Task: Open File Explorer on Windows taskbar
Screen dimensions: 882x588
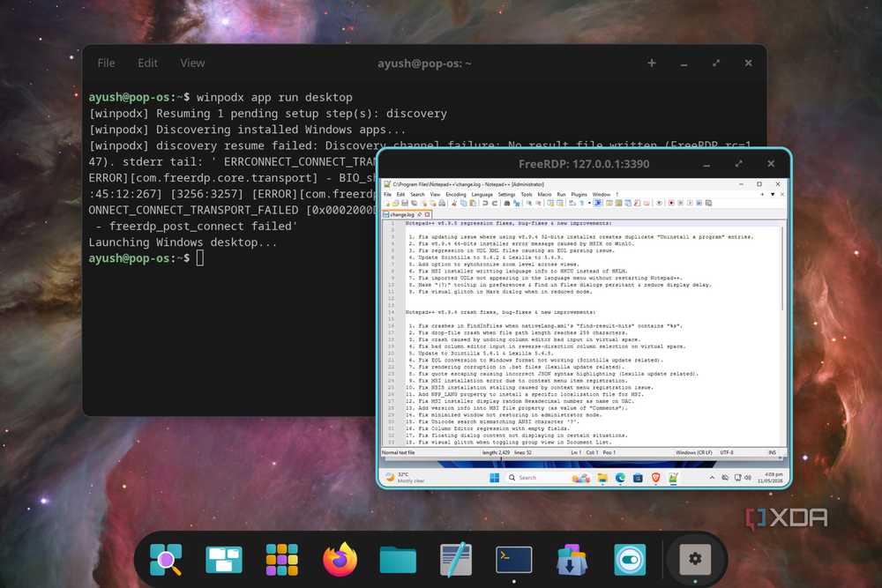Action: click(602, 478)
